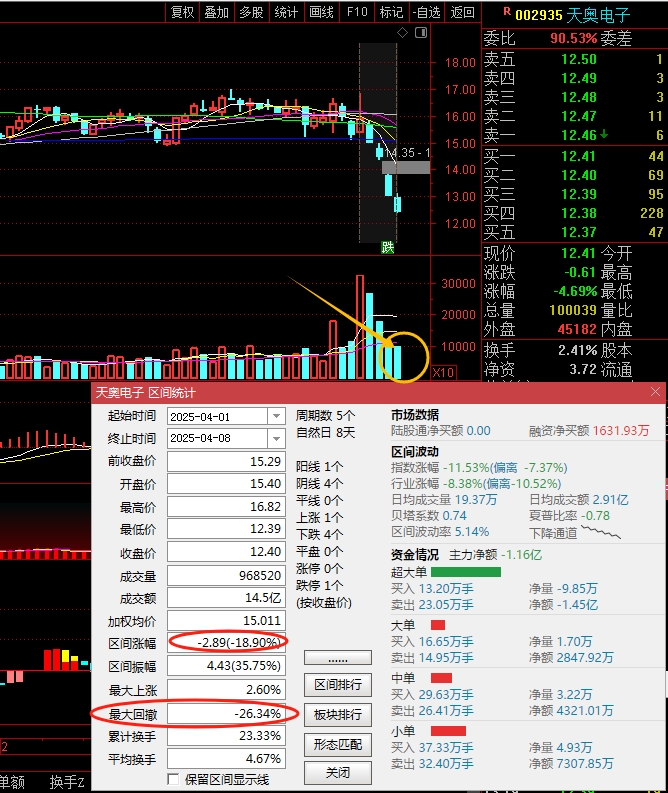The height and width of the screenshot is (793, 668).
Task: Select the 叠加 toolbar item
Action: point(216,12)
